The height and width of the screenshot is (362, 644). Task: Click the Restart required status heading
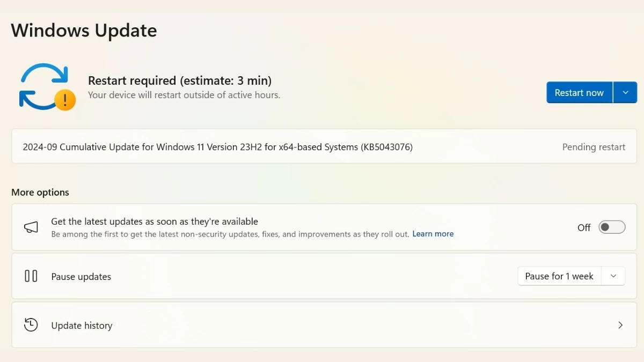click(x=180, y=81)
